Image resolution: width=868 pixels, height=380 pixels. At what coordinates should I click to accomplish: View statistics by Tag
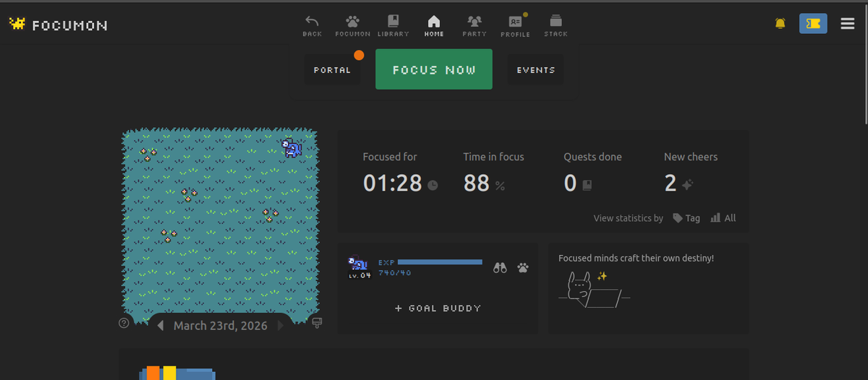coord(686,218)
